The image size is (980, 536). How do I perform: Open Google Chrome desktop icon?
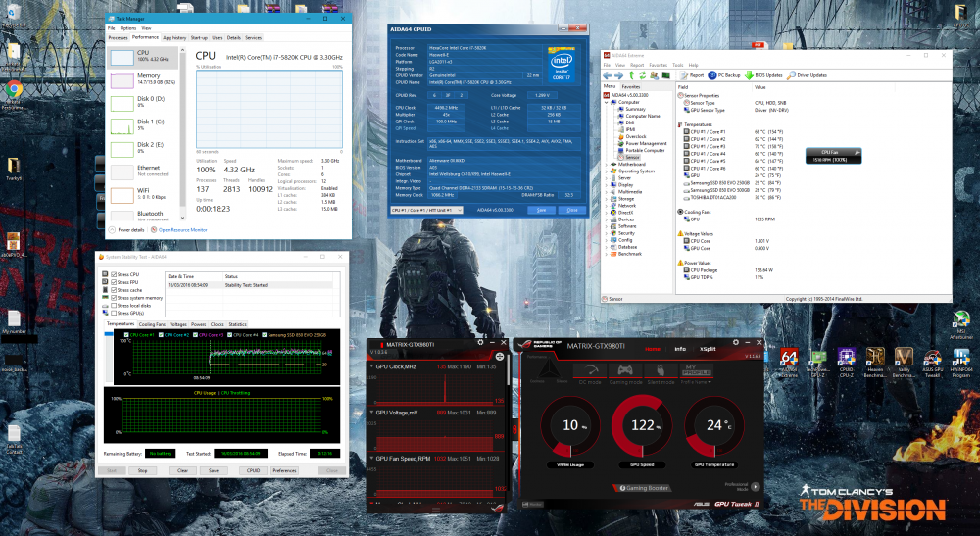tap(14, 94)
